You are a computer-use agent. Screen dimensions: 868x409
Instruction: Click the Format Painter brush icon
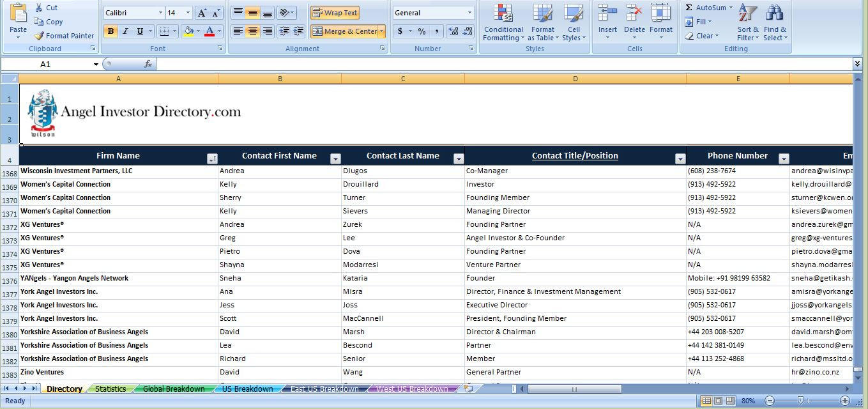click(x=40, y=36)
